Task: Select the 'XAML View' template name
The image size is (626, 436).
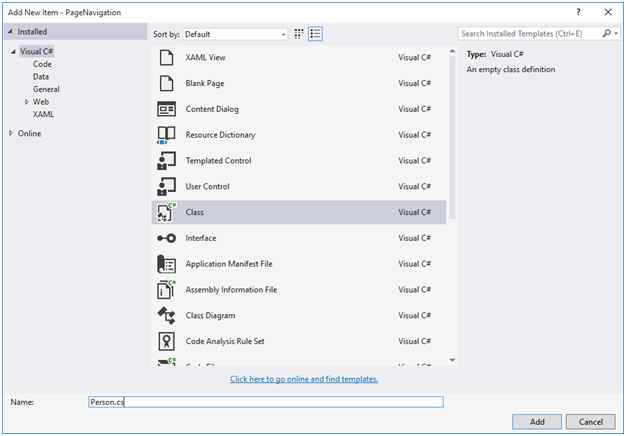Action: click(205, 57)
